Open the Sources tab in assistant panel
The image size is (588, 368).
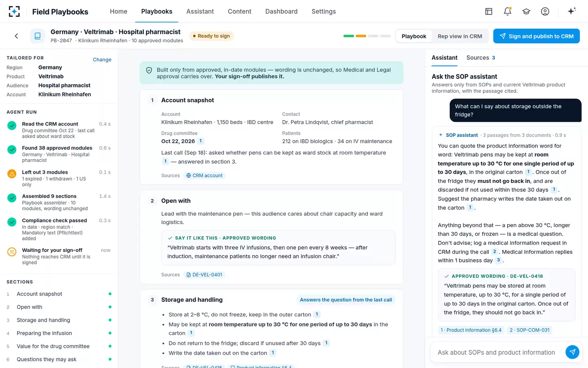(x=481, y=58)
